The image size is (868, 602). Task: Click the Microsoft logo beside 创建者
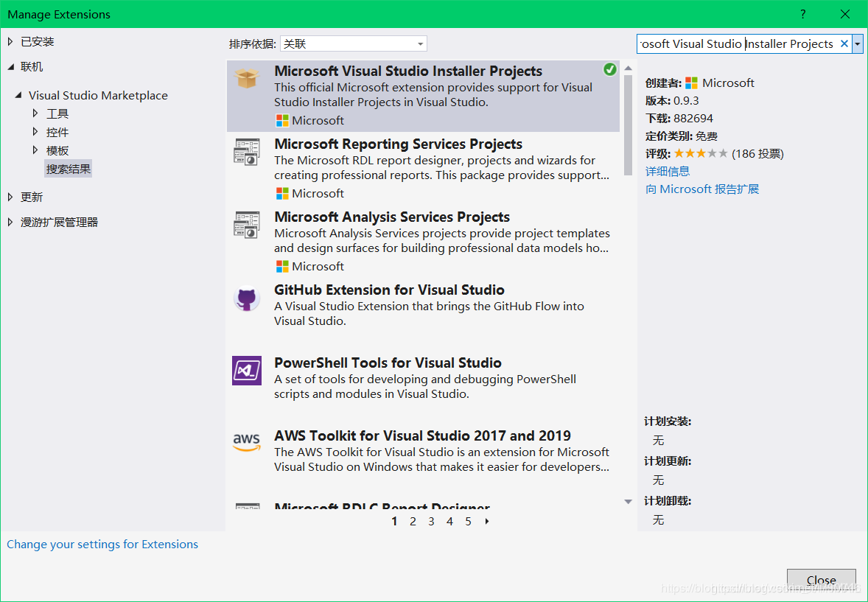click(691, 83)
